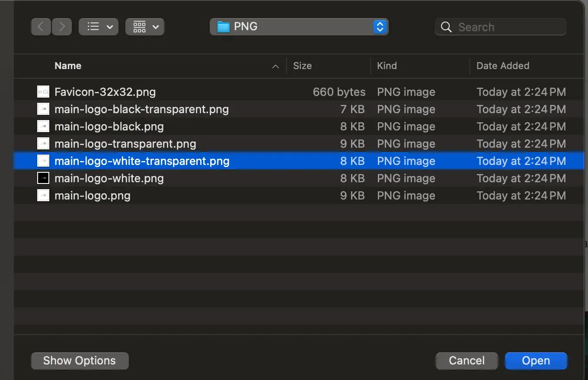Toggle the sort direction arrow in Name column

(275, 66)
